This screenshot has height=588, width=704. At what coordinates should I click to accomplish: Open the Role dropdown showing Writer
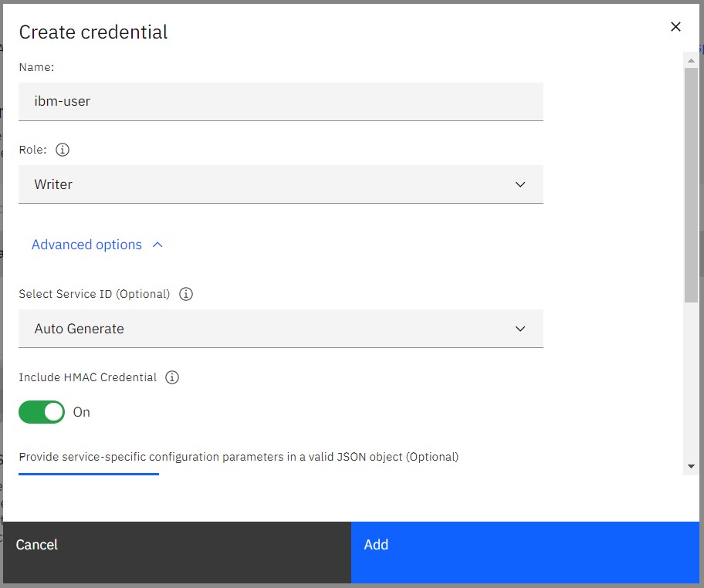click(280, 184)
